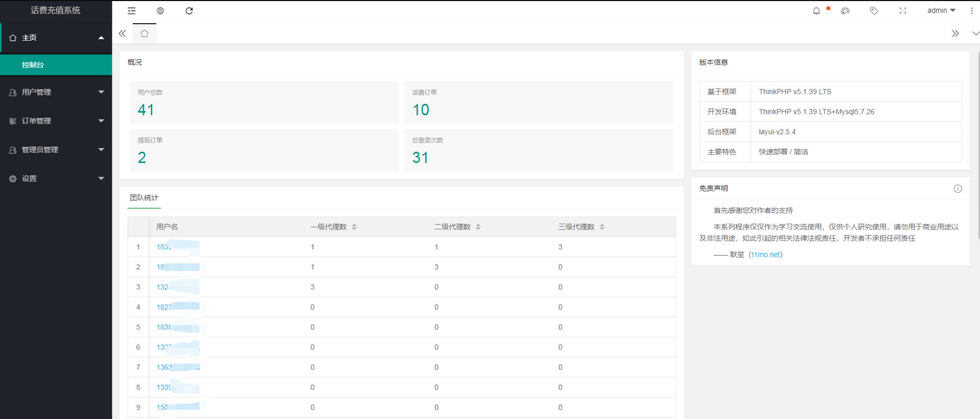
Task: Open username link in row 3
Action: [178, 287]
